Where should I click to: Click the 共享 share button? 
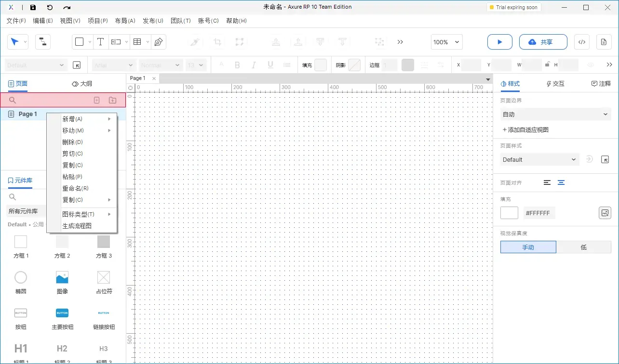(543, 42)
